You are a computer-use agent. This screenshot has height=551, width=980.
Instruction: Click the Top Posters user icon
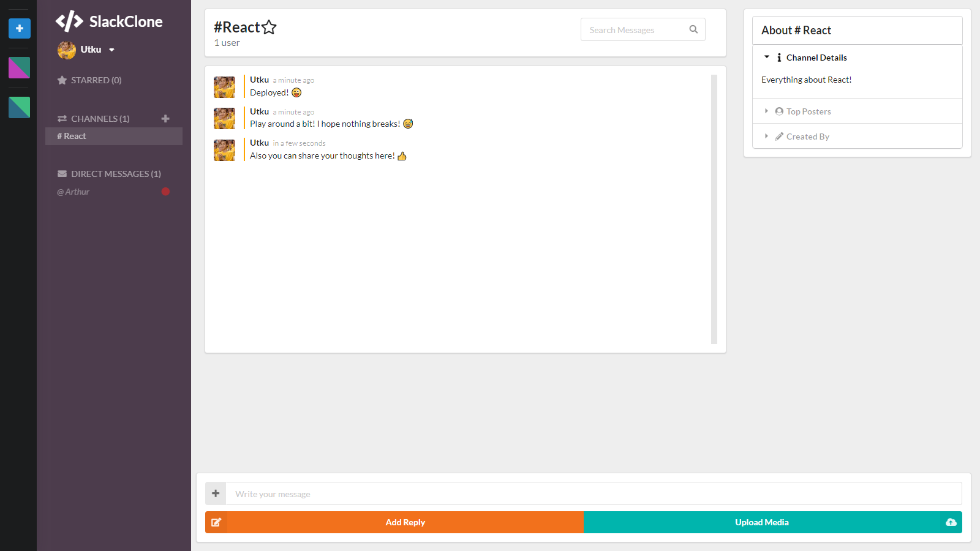(x=779, y=111)
